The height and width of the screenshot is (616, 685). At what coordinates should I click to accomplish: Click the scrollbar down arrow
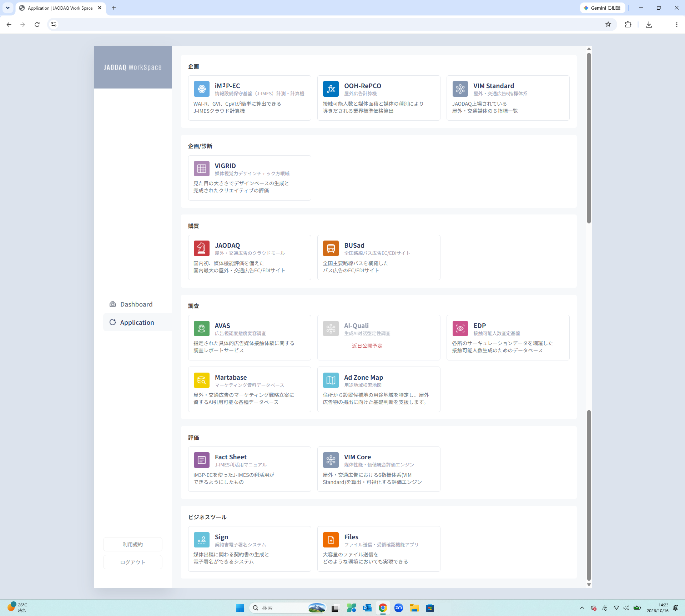point(589,585)
